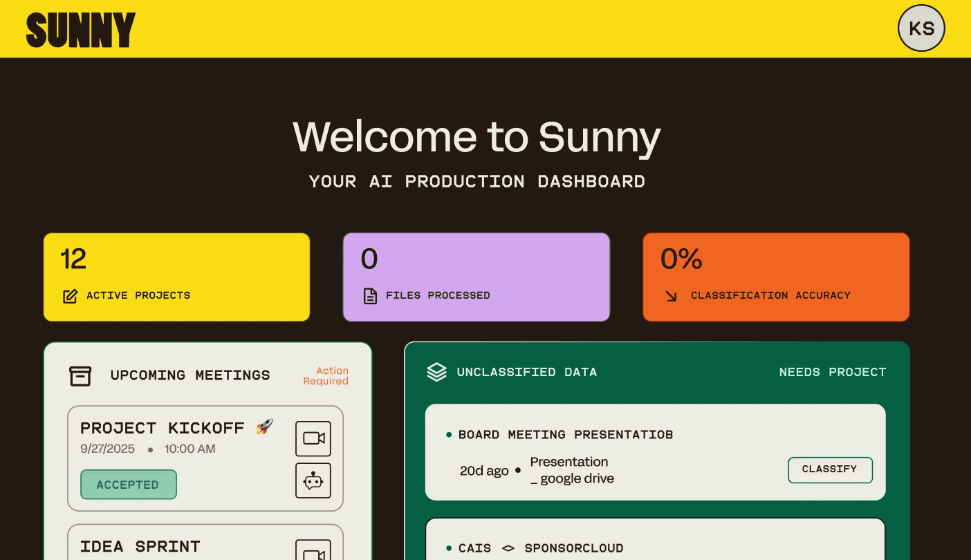This screenshot has height=560, width=971.
Task: Click the UNCLASSIFIED DATA heading
Action: [x=527, y=372]
